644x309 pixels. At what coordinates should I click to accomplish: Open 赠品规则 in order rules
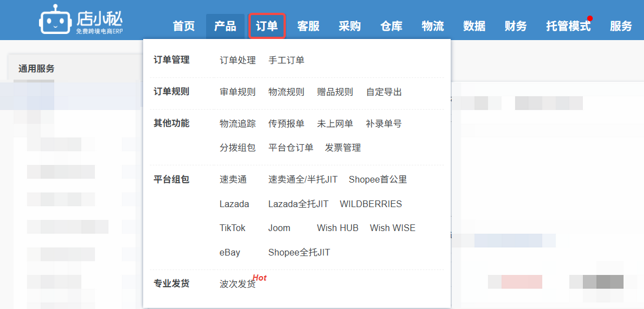coord(335,92)
